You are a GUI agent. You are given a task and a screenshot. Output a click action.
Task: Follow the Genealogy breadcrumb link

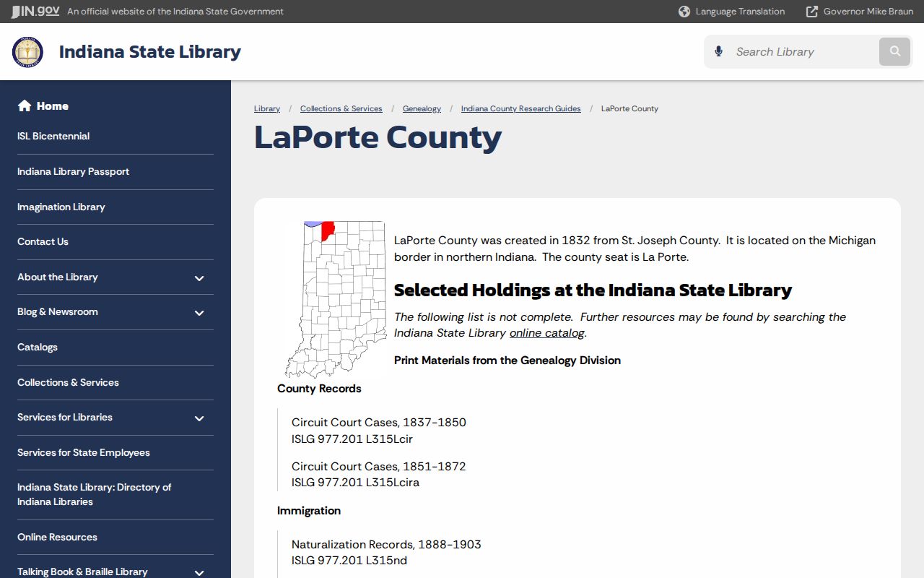[422, 109]
